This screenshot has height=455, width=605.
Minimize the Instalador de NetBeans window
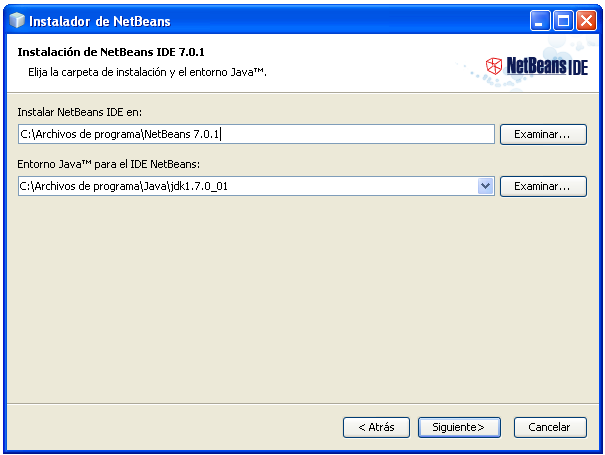point(540,20)
